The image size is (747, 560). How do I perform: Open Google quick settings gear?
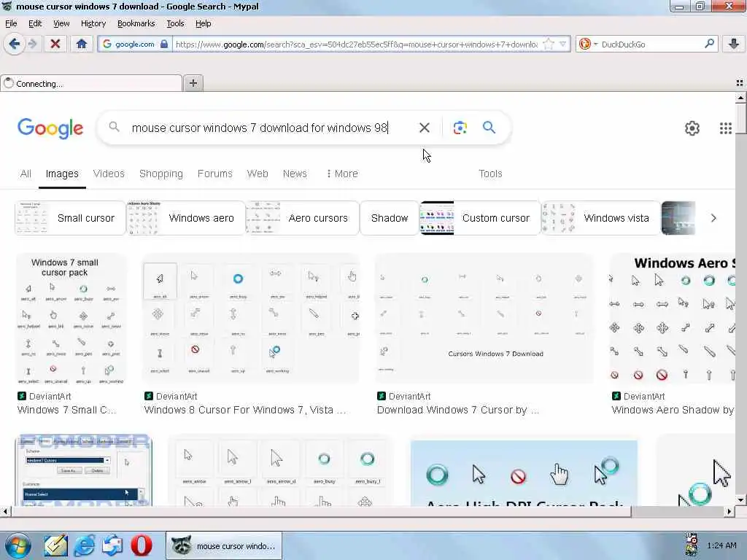[x=692, y=128]
